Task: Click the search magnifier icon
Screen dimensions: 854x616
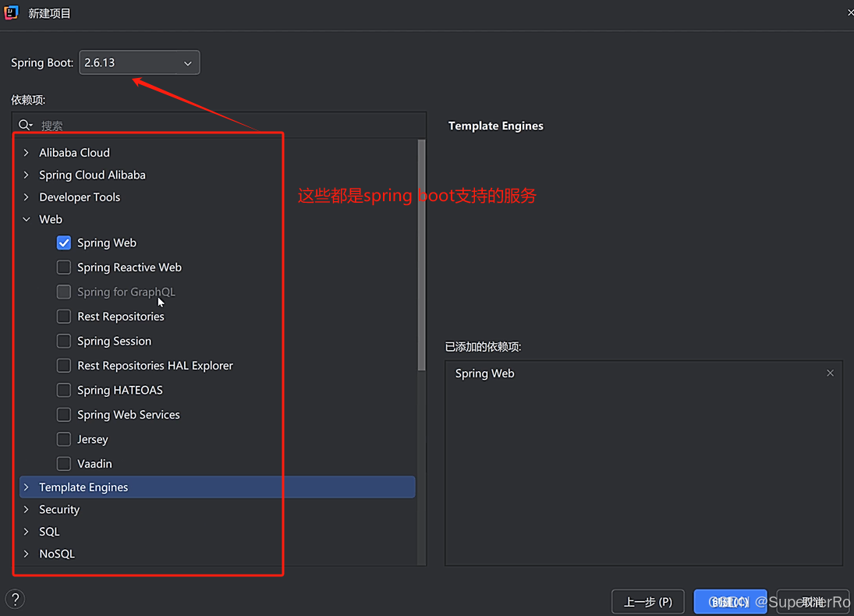Action: point(25,126)
